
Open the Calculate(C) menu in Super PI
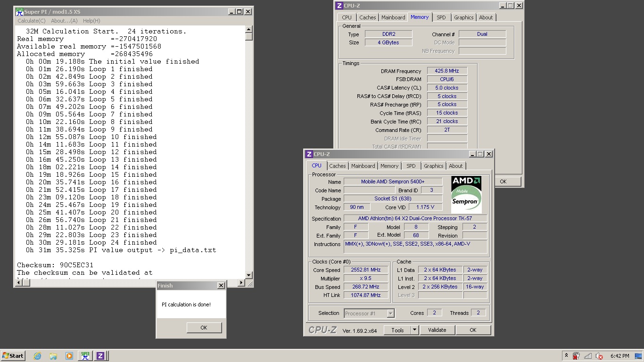click(x=32, y=21)
